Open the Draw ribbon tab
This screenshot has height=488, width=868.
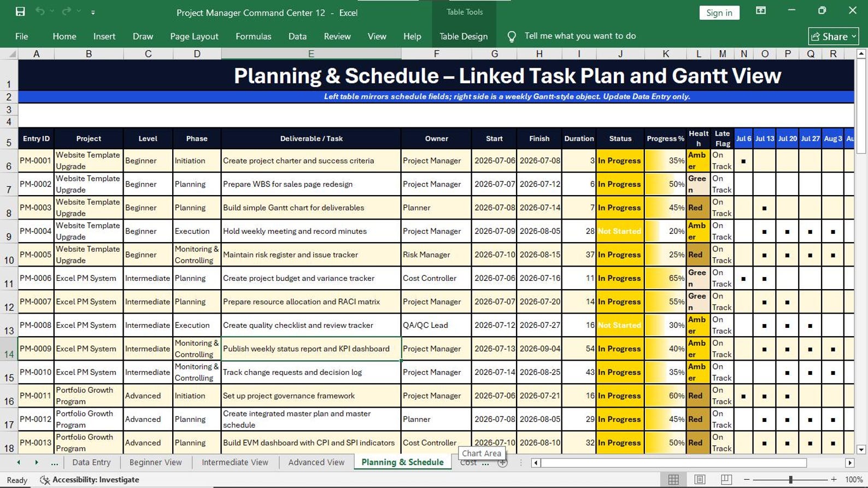(143, 36)
